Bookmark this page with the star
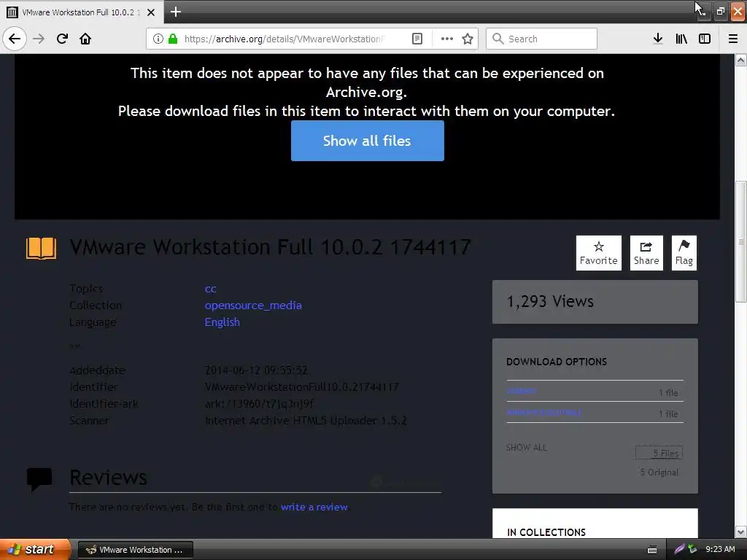 [x=468, y=39]
